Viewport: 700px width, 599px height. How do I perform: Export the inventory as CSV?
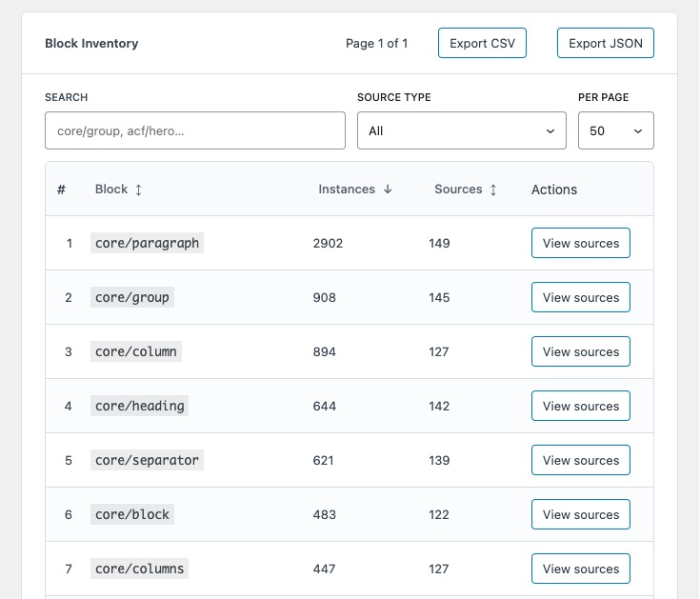pyautogui.click(x=482, y=43)
